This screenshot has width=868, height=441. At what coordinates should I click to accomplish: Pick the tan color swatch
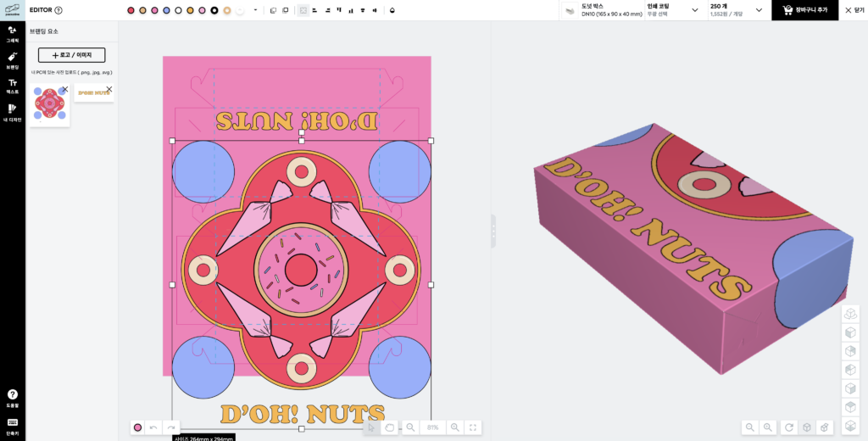click(142, 10)
